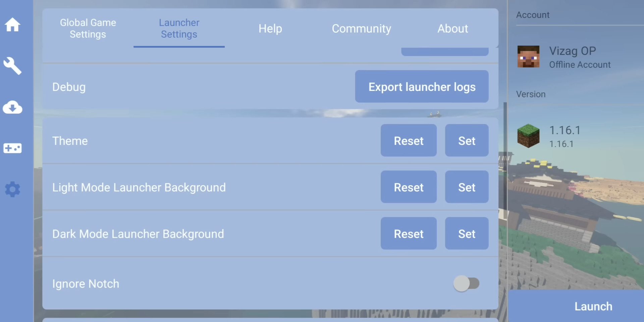Toggle the Ignore Notch switch

click(x=466, y=283)
